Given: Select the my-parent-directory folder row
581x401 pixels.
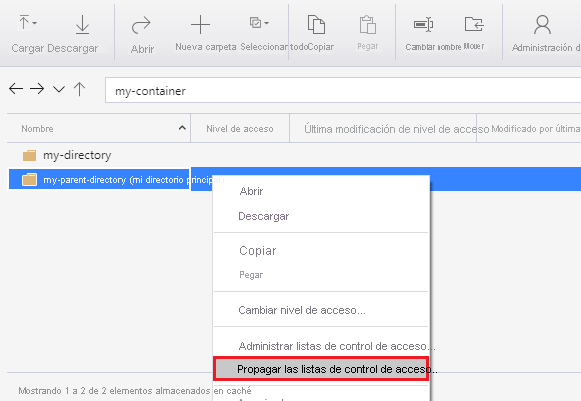Looking at the screenshot, I should click(294, 179).
